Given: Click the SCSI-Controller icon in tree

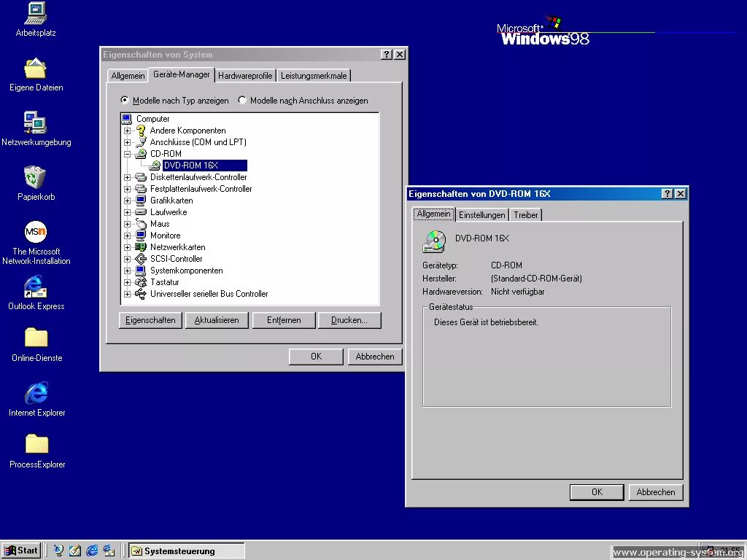Looking at the screenshot, I should [x=141, y=259].
